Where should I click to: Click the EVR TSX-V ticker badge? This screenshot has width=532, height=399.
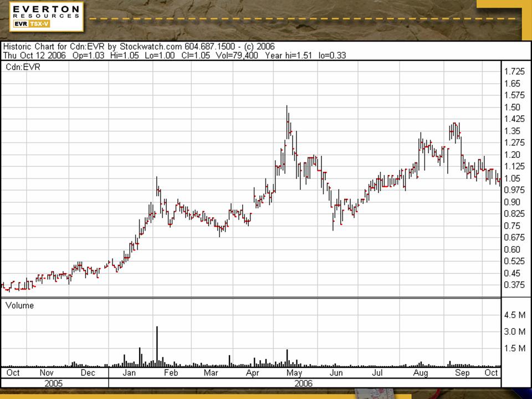click(32, 24)
